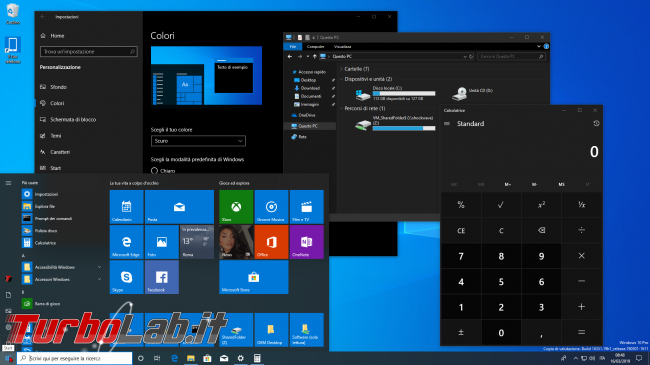This screenshot has width=650, height=365.
Task: Open Calculator from the taskbar
Action: tap(257, 358)
